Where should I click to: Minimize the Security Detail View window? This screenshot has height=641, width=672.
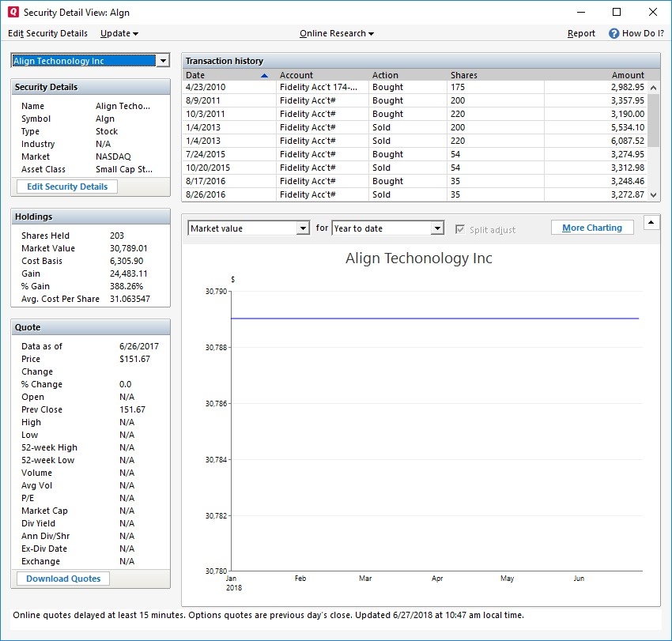click(x=580, y=13)
